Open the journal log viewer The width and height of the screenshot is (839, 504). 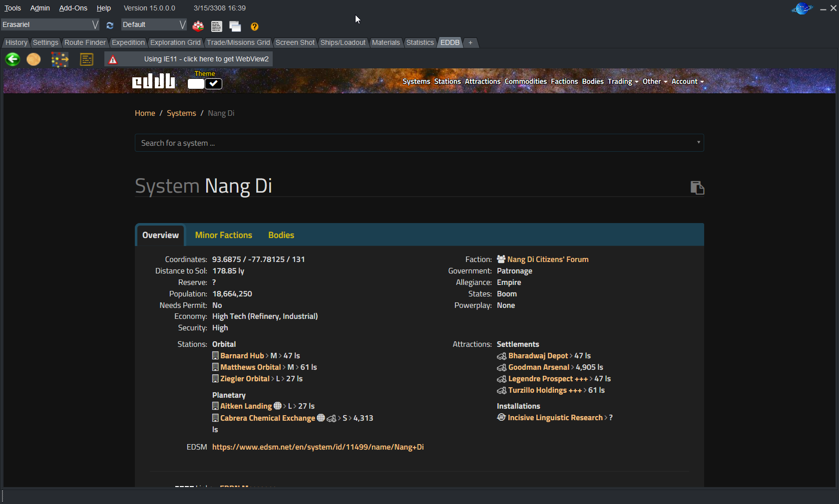point(216,26)
